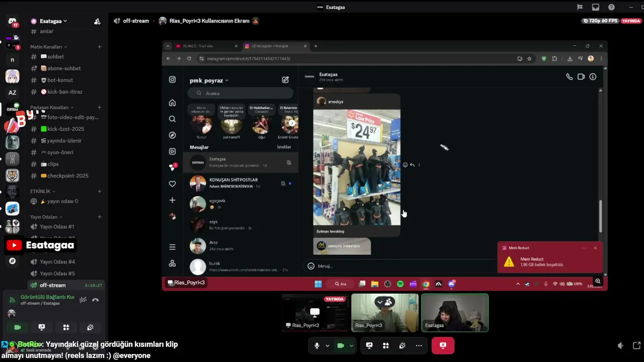Open soundboard in call controls
Image resolution: width=644 pixels, height=362 pixels.
(x=403, y=345)
